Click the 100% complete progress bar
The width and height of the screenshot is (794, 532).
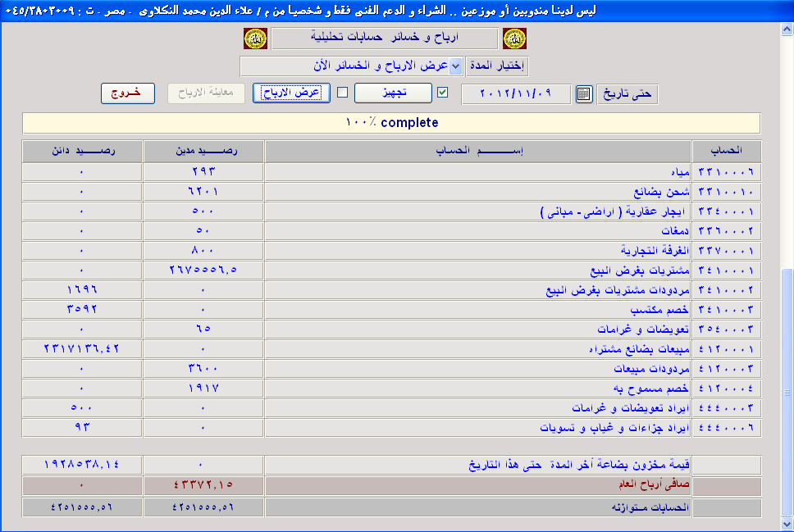click(x=391, y=123)
